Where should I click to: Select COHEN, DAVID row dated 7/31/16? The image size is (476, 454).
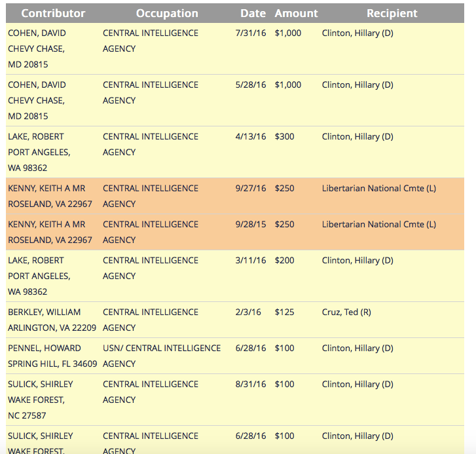click(235, 48)
